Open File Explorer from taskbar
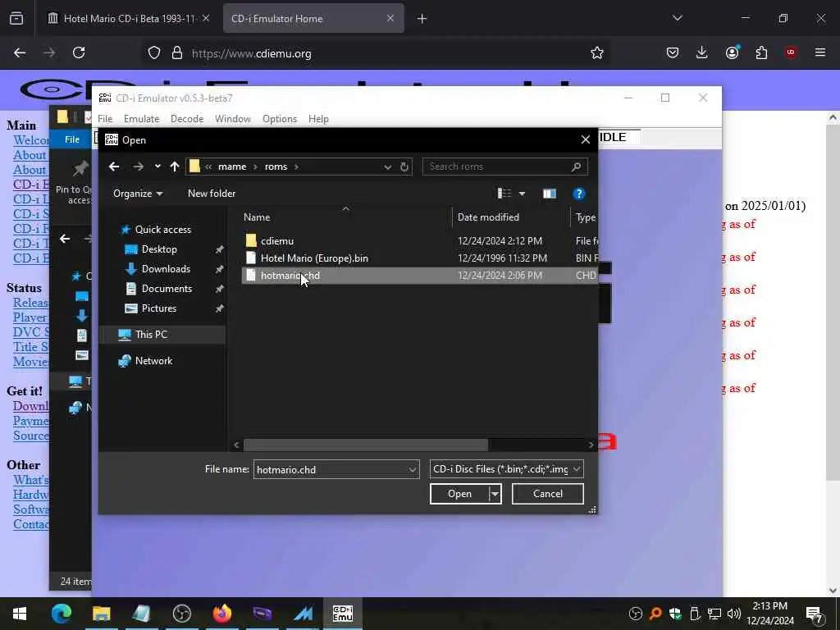 [101, 614]
